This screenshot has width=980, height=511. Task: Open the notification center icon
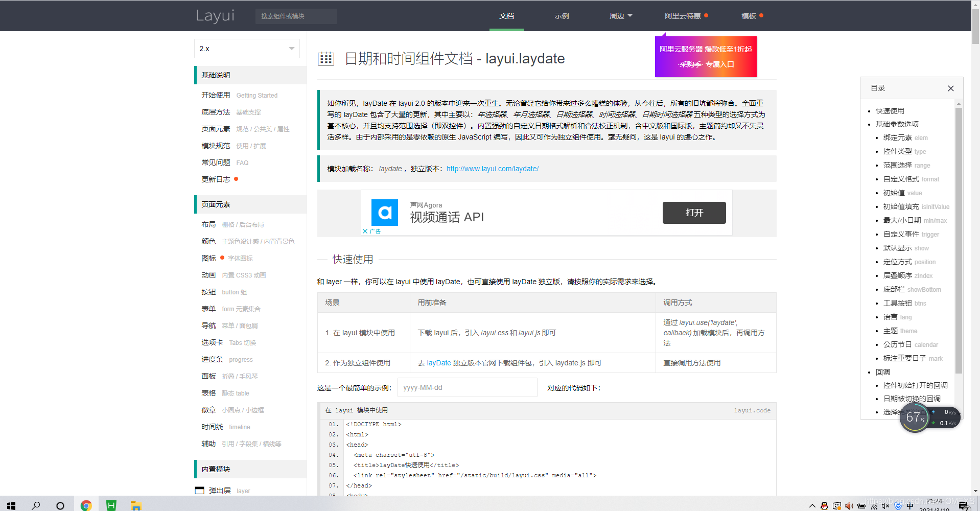point(964,506)
